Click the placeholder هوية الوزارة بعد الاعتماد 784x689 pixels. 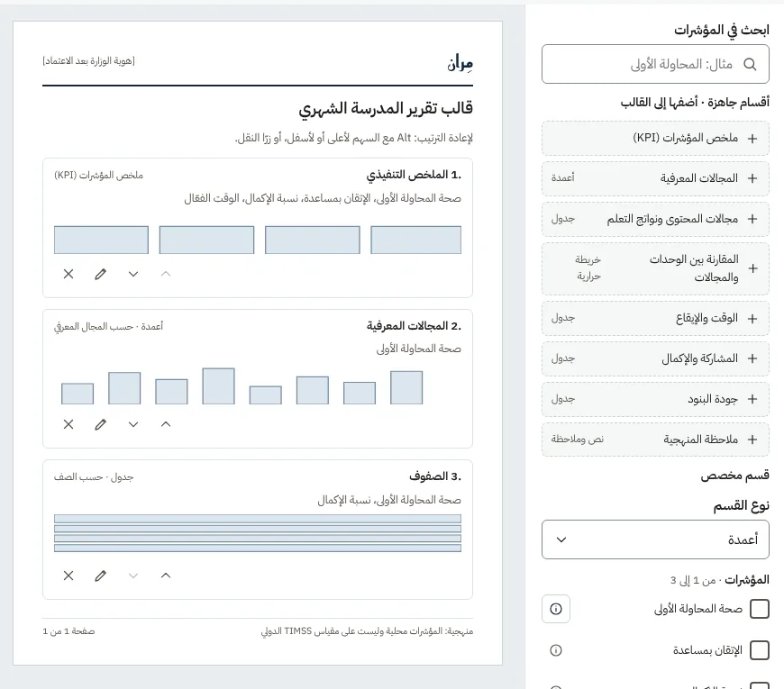88,61
